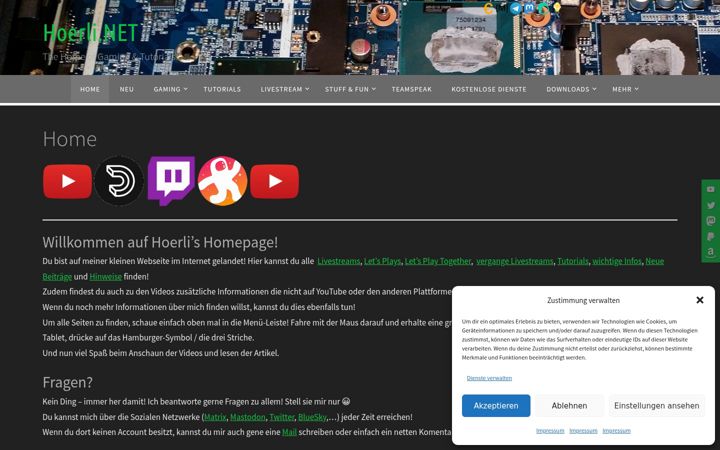Image resolution: width=720 pixels, height=450 pixels.
Task: Follow the green Tutorials link in the welcome paragraph
Action: point(573,261)
